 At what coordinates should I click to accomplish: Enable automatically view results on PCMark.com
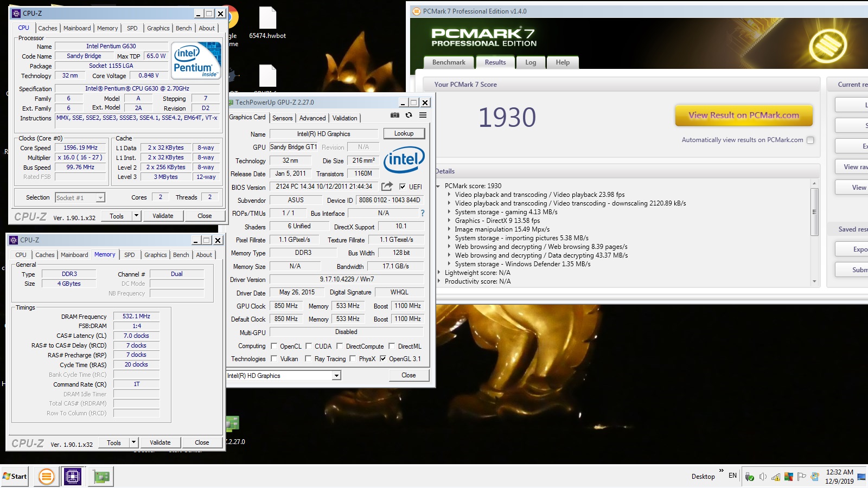[810, 140]
